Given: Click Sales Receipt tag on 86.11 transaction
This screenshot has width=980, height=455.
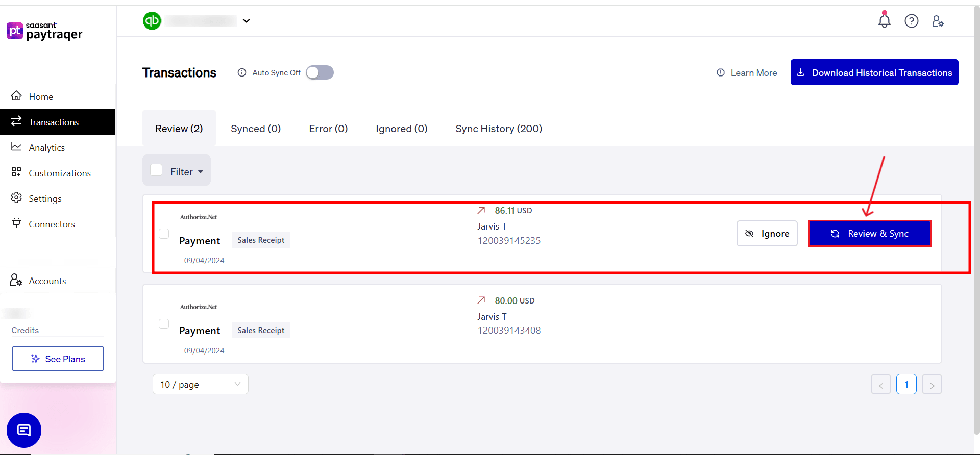Looking at the screenshot, I should pyautogui.click(x=261, y=240).
